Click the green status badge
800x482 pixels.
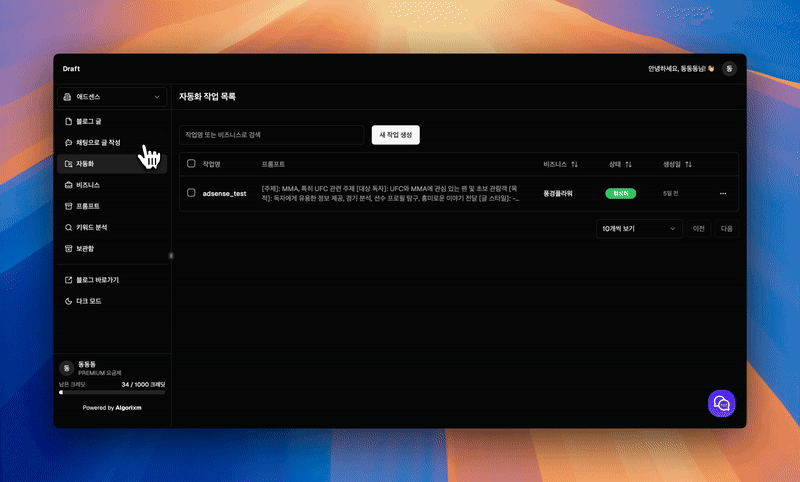[620, 194]
